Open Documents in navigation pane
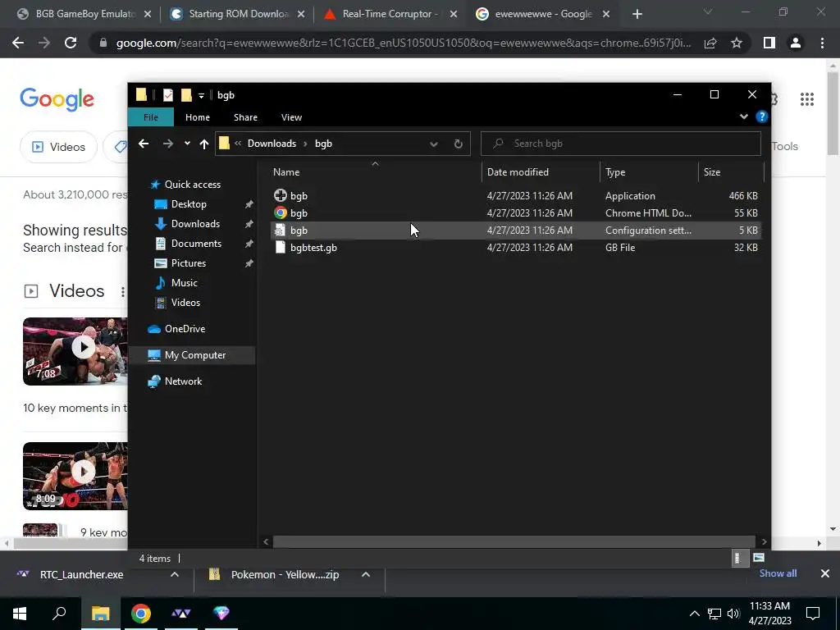This screenshot has width=840, height=630. click(196, 244)
